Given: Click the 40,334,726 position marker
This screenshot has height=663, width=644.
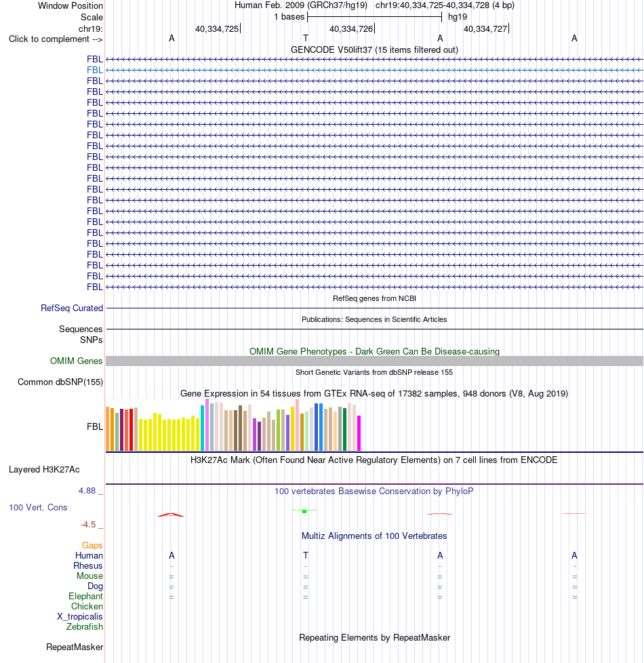Looking at the screenshot, I should point(352,28).
